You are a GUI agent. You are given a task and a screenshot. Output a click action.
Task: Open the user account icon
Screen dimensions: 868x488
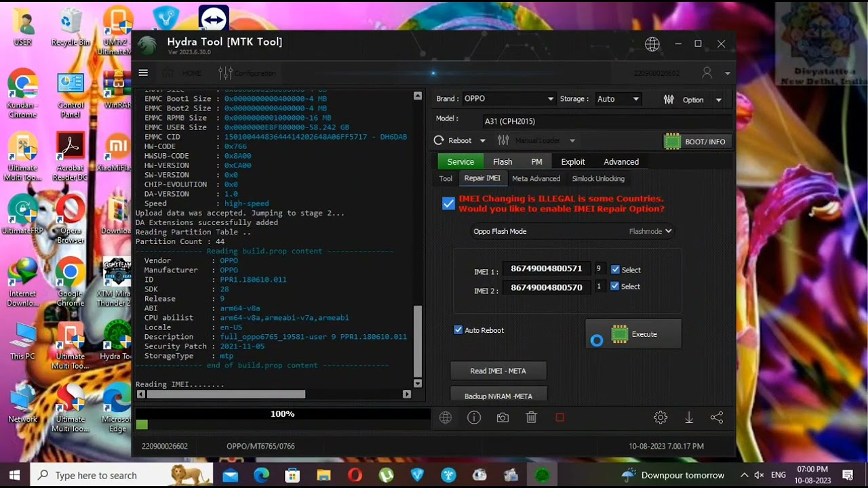tap(707, 73)
